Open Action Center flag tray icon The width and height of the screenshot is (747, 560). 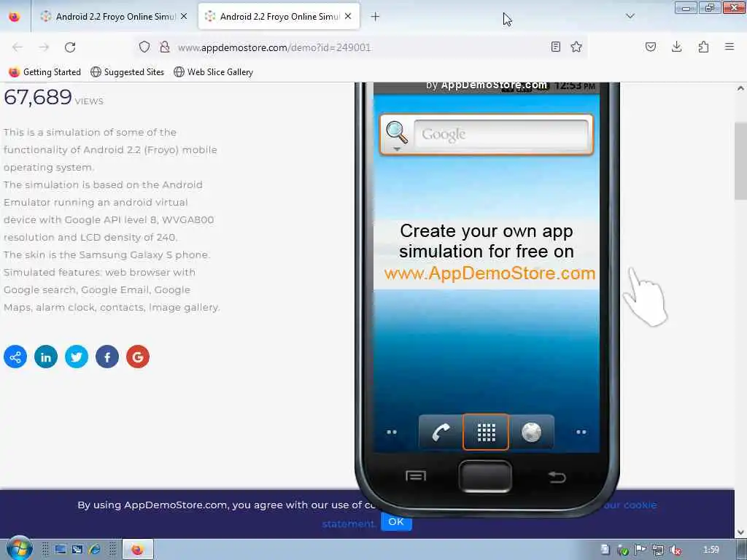(640, 550)
